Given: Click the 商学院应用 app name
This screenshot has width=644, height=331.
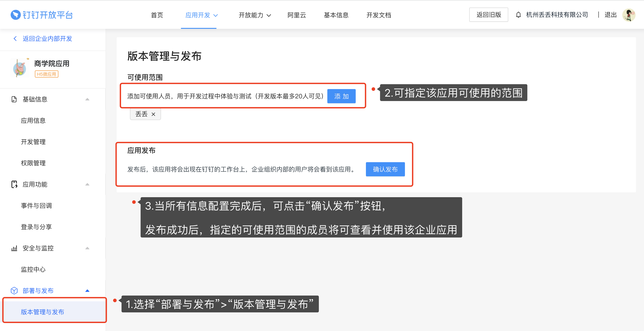Looking at the screenshot, I should point(52,63).
